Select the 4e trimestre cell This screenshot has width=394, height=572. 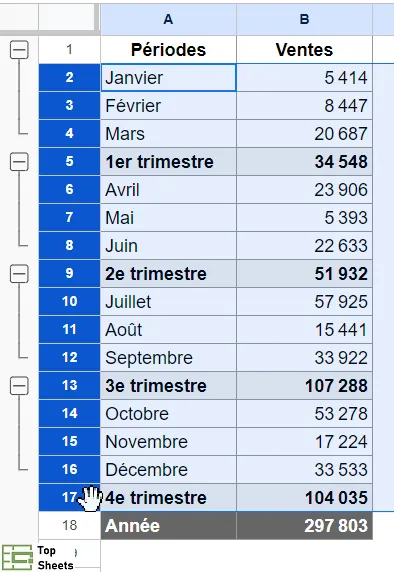168,498
